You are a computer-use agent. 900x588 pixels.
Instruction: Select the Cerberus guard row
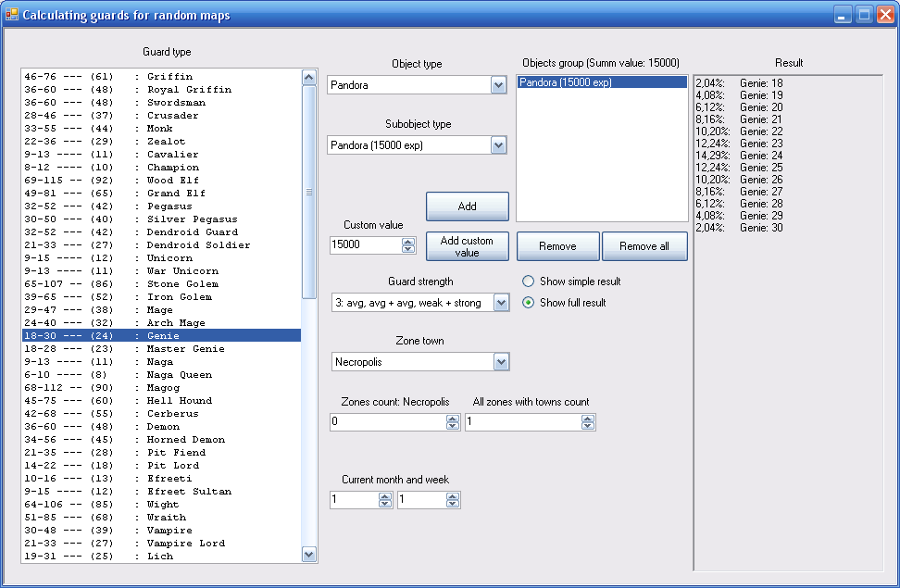pyautogui.click(x=161, y=413)
